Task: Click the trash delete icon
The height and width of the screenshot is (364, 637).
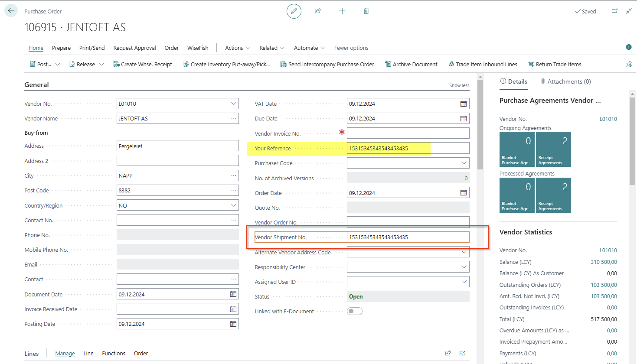Action: tap(366, 11)
